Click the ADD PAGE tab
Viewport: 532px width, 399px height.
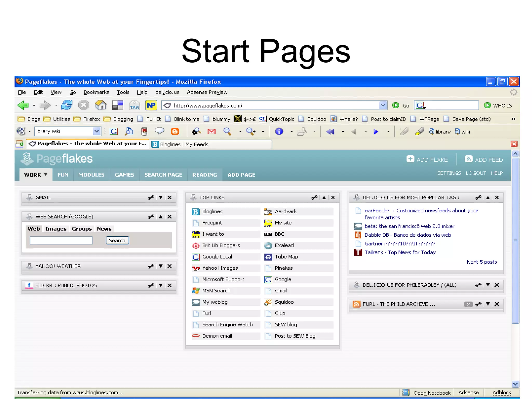coord(241,175)
